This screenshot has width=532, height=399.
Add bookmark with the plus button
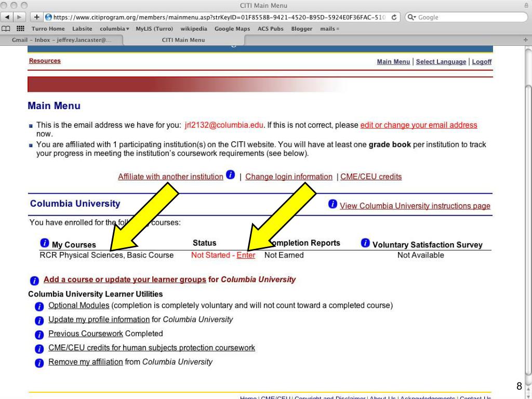[x=37, y=17]
